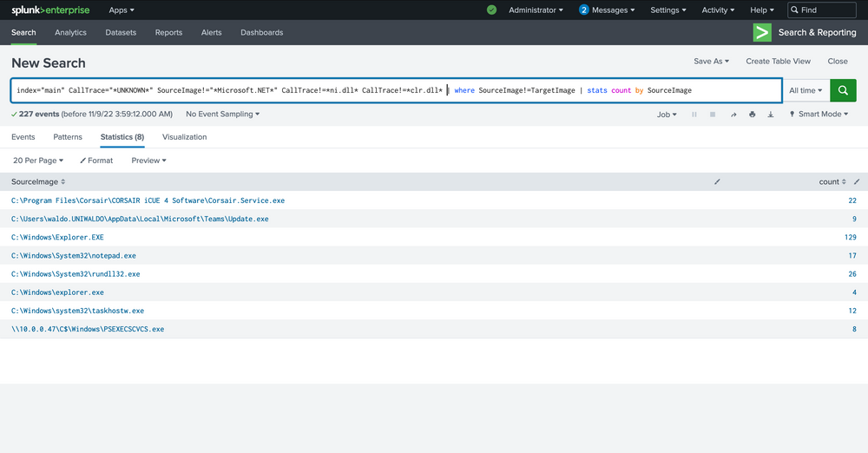
Task: Click the Share job arrow icon
Action: (733, 115)
